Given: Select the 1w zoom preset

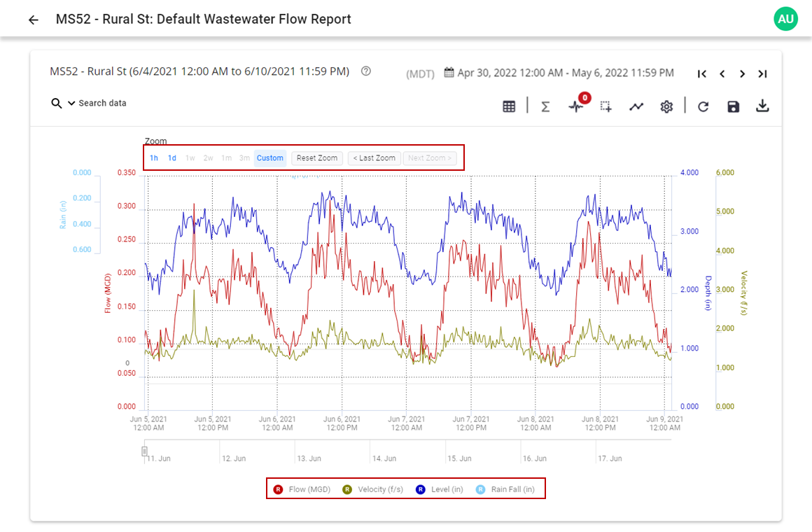Looking at the screenshot, I should point(190,157).
